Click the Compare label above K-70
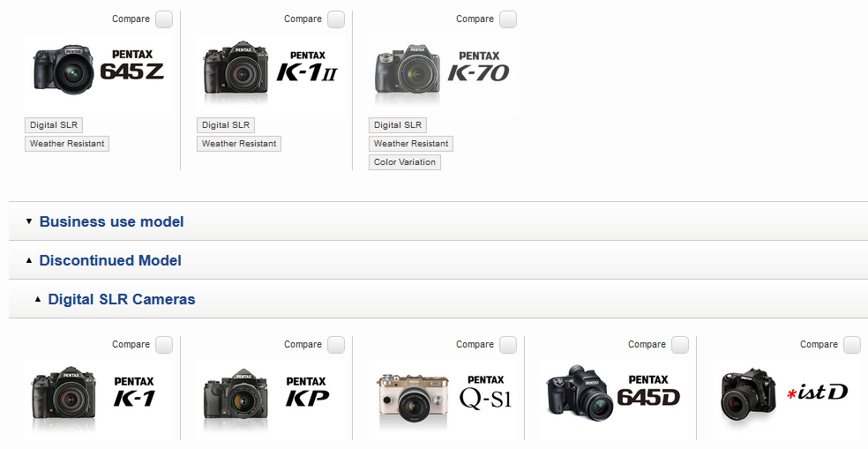 click(475, 19)
